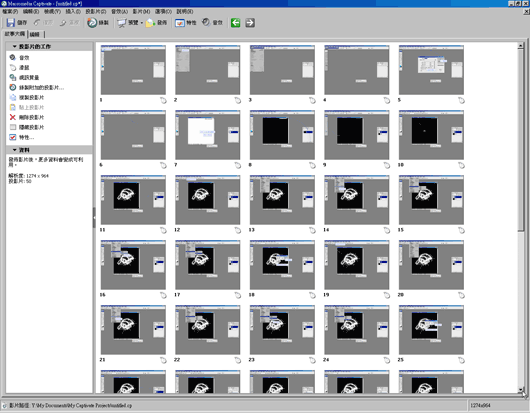Select slide 1 thumbnail
530x413 pixels.
click(x=133, y=70)
